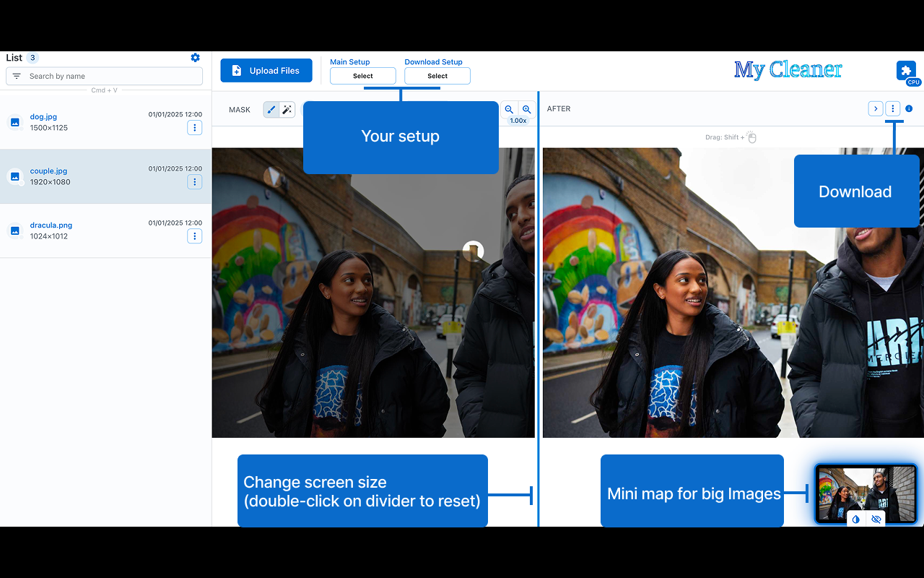Select dog.jpg file name

(43, 117)
